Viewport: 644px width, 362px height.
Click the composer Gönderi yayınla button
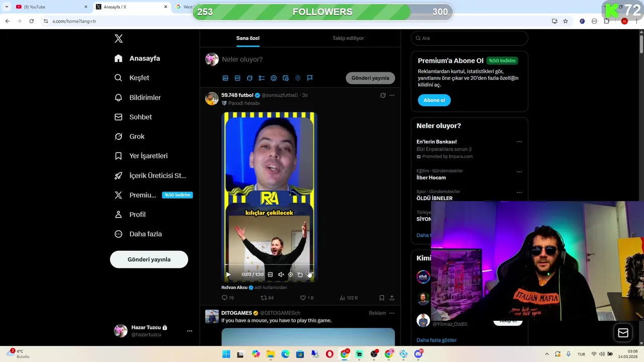tap(370, 78)
